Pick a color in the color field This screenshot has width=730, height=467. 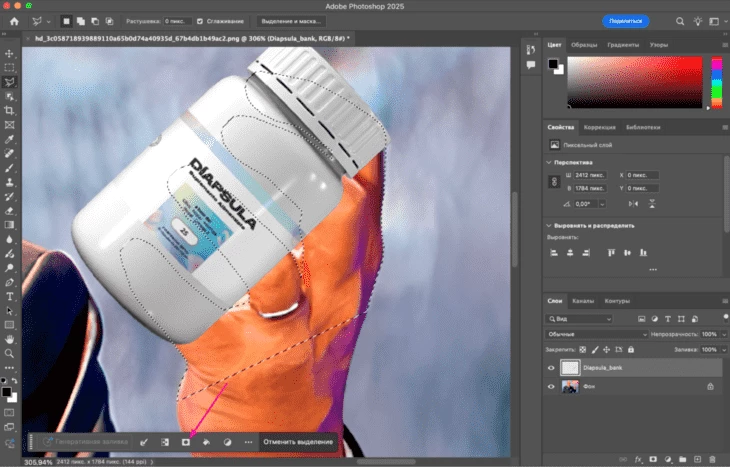pyautogui.click(x=635, y=82)
